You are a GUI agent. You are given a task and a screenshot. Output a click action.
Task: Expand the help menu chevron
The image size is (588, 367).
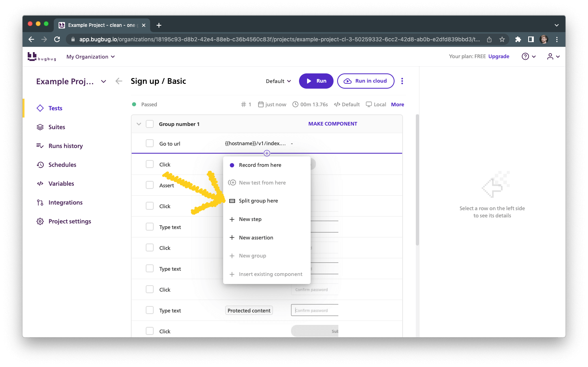534,57
